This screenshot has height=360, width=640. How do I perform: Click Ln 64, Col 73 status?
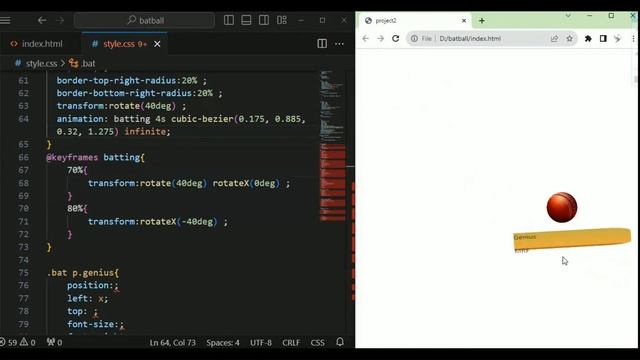pos(172,342)
